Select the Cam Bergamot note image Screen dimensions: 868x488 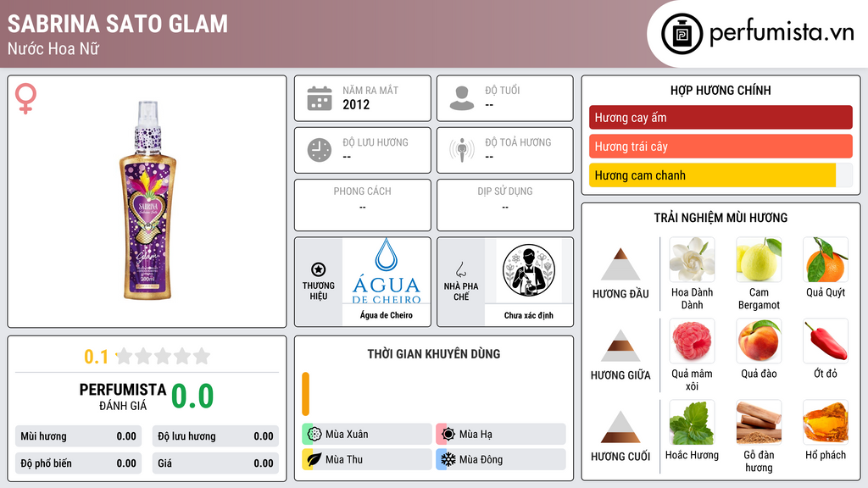coord(759,260)
